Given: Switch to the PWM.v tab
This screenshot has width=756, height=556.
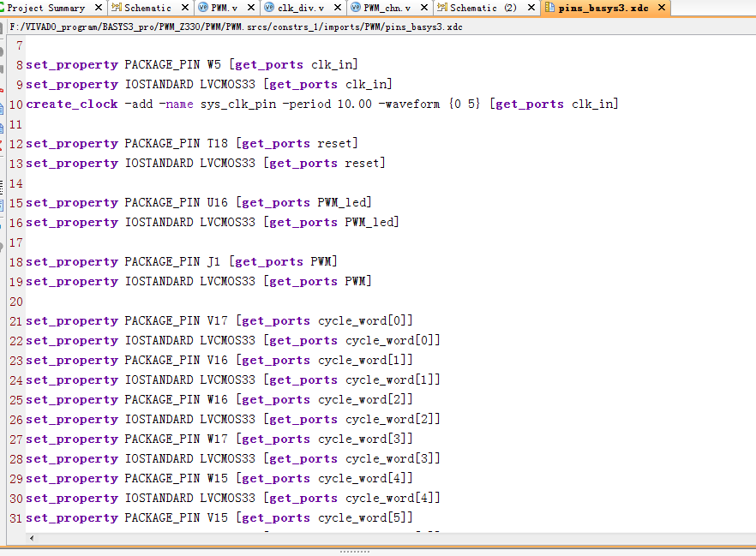Looking at the screenshot, I should click(224, 8).
